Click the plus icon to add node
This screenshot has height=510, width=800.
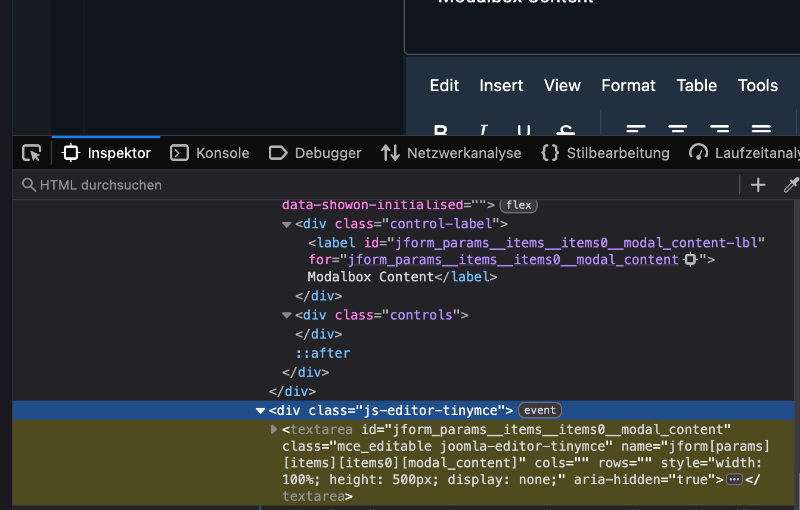(x=758, y=185)
